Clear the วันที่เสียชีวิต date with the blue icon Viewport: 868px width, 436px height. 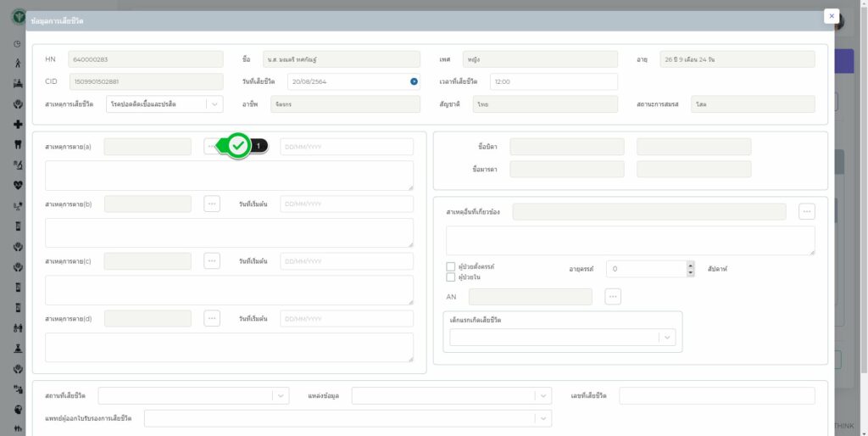[x=414, y=81]
